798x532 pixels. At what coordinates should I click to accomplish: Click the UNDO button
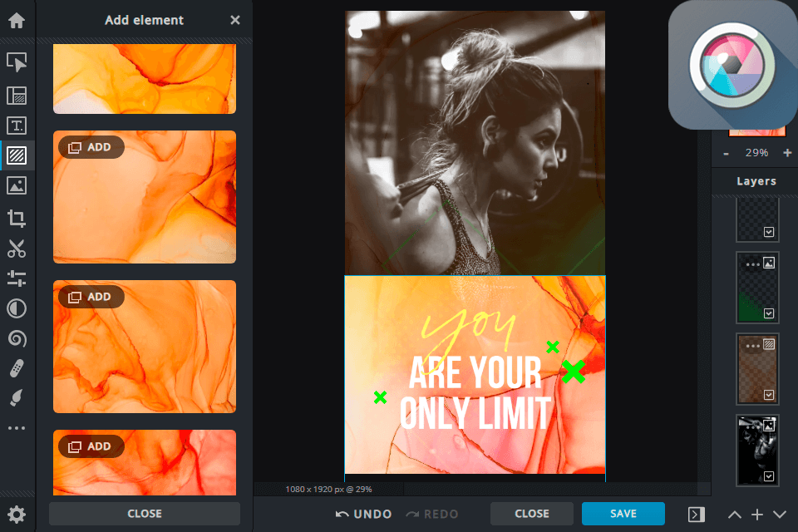(364, 515)
